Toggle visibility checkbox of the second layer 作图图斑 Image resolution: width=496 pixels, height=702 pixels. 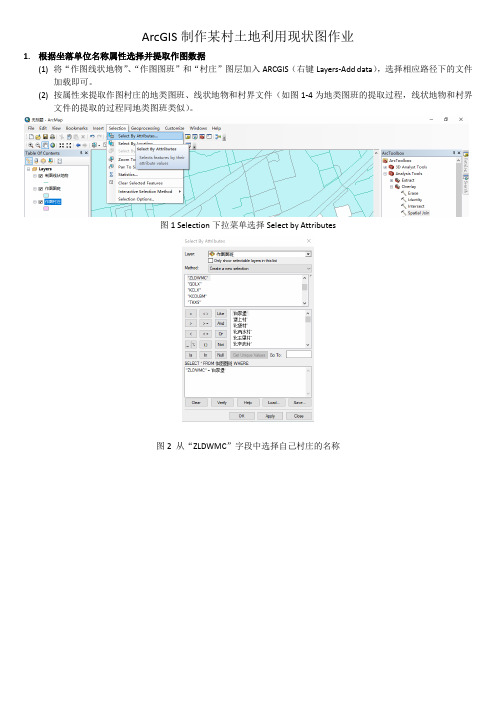click(40, 189)
